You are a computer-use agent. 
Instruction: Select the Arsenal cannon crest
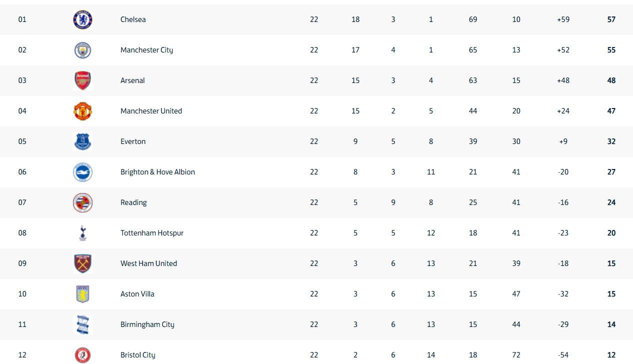coord(82,80)
